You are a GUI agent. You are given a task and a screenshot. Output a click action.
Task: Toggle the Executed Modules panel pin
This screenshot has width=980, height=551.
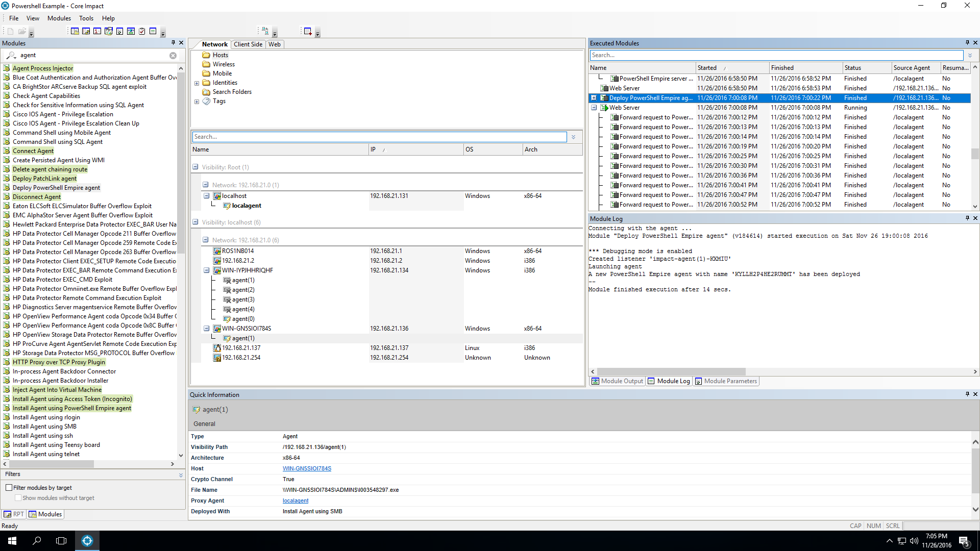(x=967, y=43)
